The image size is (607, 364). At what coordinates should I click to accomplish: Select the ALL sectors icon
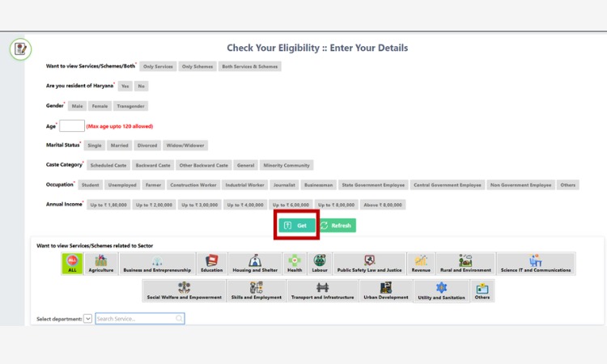tap(72, 264)
